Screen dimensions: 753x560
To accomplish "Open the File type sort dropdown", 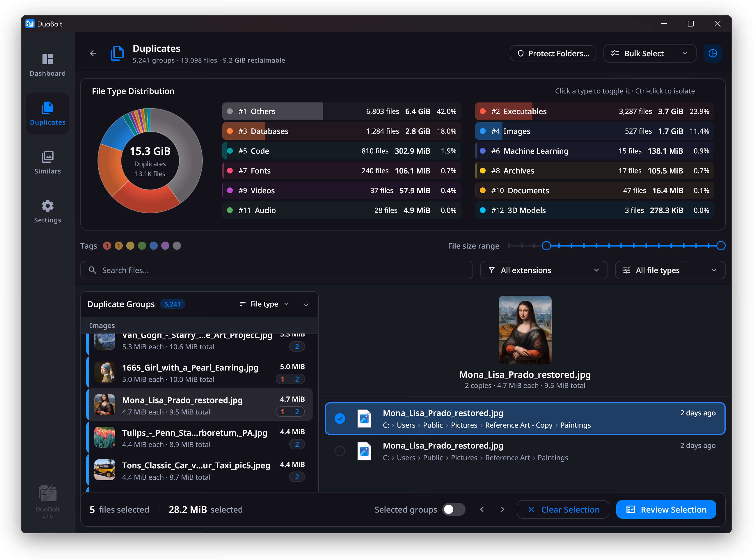I will (x=264, y=304).
